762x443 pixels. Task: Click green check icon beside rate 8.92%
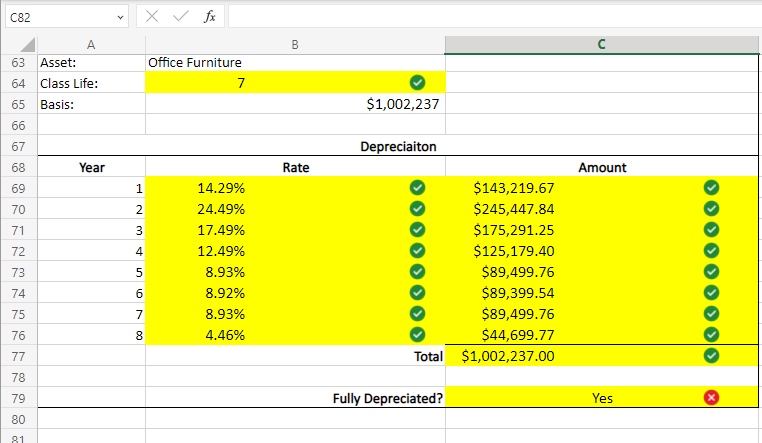pyautogui.click(x=417, y=292)
